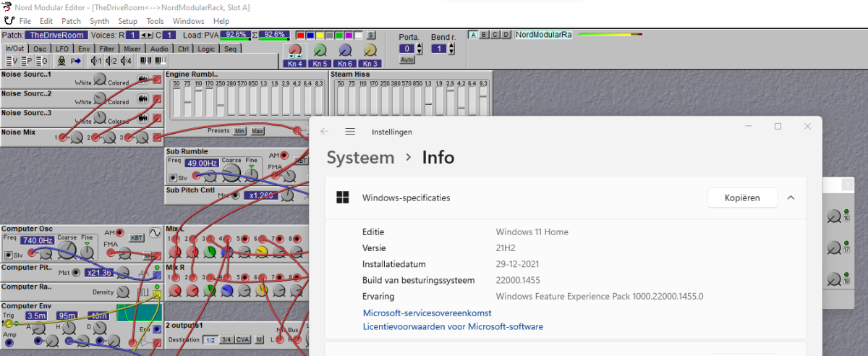Click the keyboard split module icon
The image size is (868, 356).
pos(161,61)
